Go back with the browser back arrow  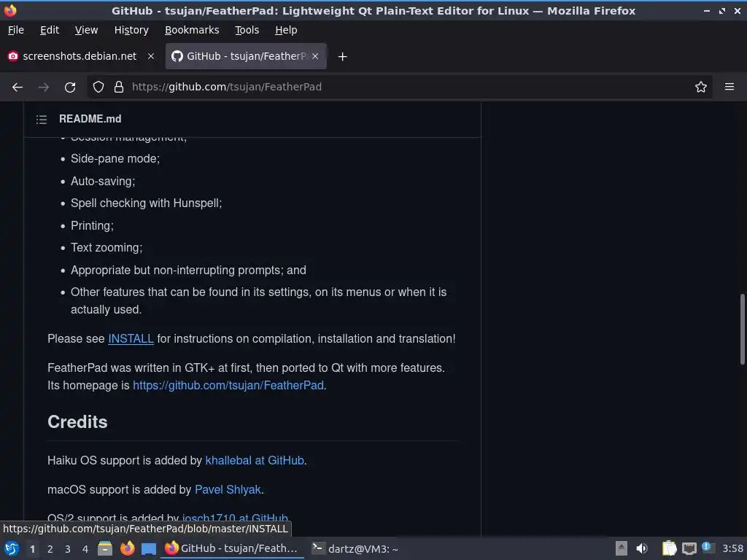coord(18,87)
